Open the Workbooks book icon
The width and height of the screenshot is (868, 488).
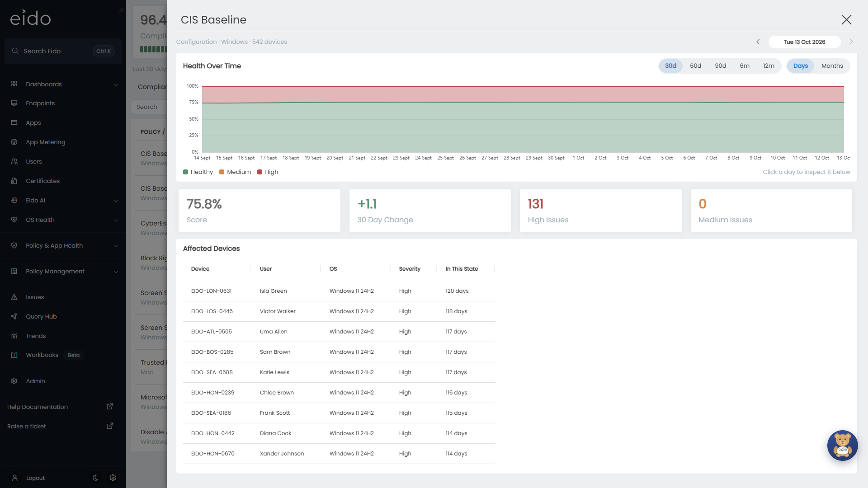pos(14,355)
